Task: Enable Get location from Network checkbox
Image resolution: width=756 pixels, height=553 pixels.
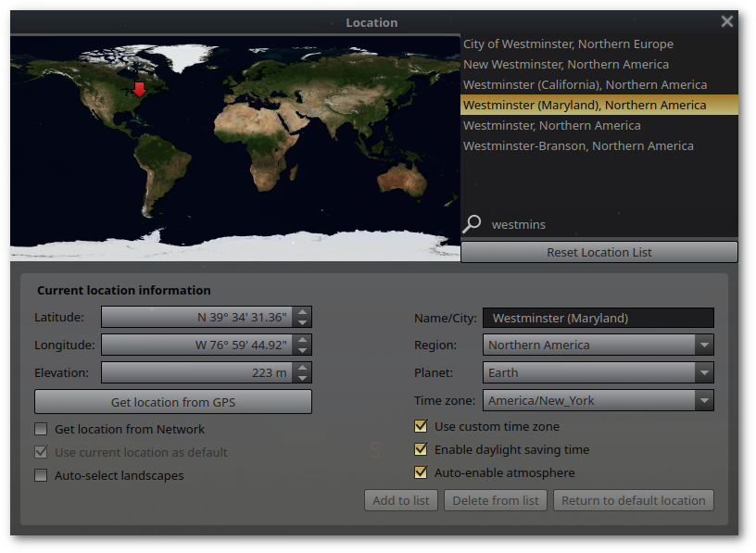Action: (41, 429)
